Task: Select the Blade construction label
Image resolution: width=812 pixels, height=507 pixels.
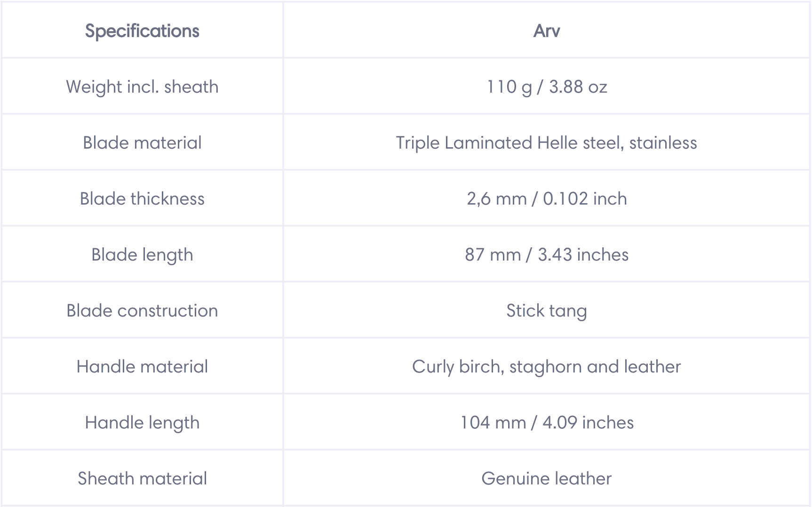Action: pyautogui.click(x=142, y=310)
